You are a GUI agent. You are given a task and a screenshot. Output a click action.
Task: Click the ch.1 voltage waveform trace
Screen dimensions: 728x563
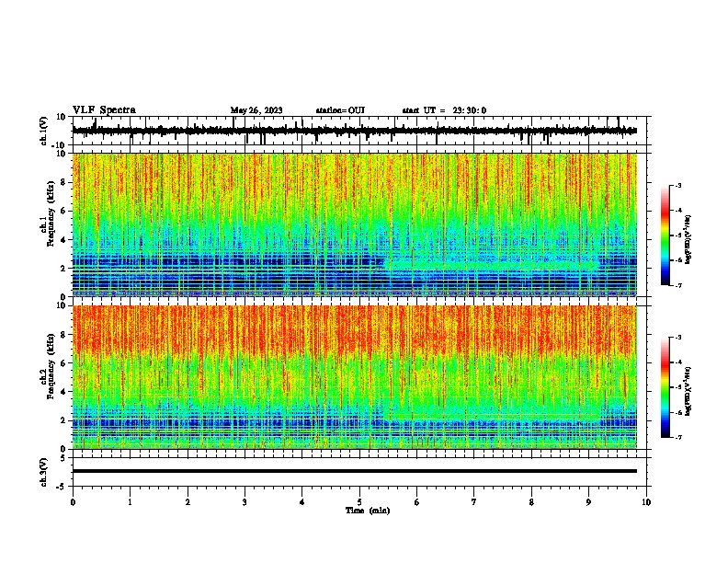(x=354, y=131)
